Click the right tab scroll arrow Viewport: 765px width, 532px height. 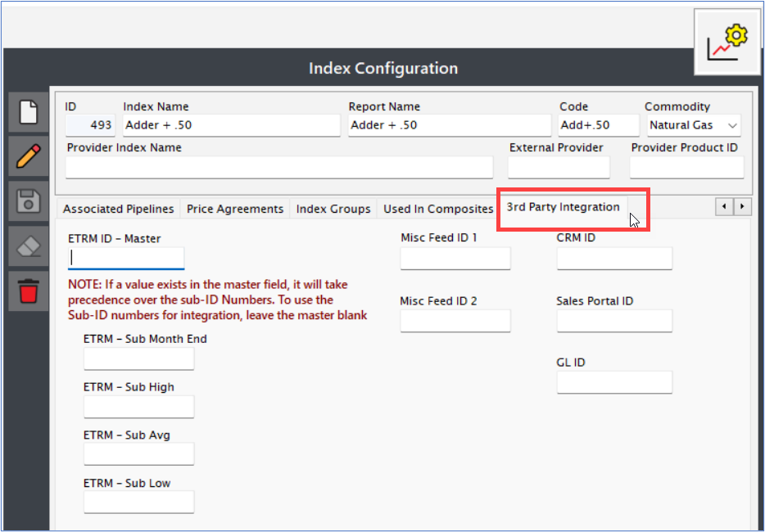coord(742,207)
